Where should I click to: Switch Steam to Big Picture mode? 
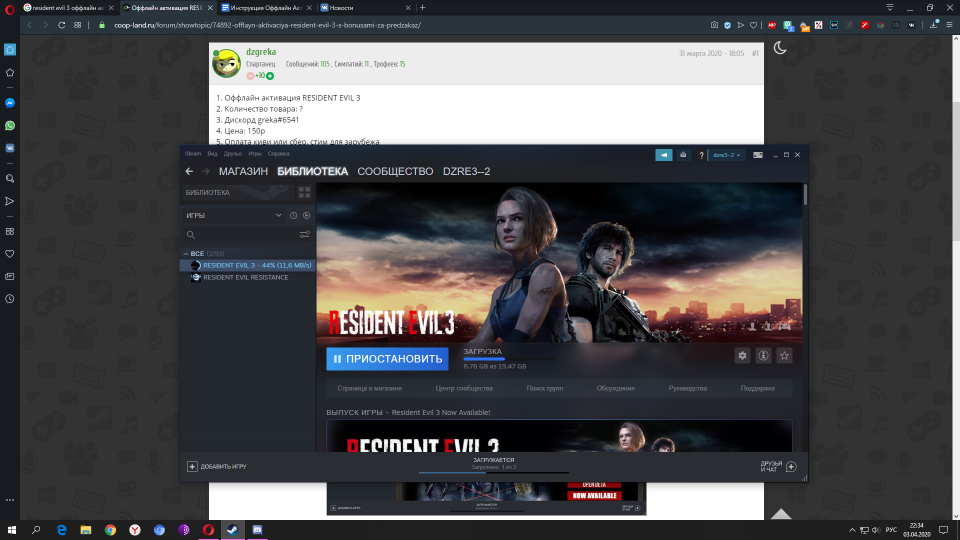(757, 155)
